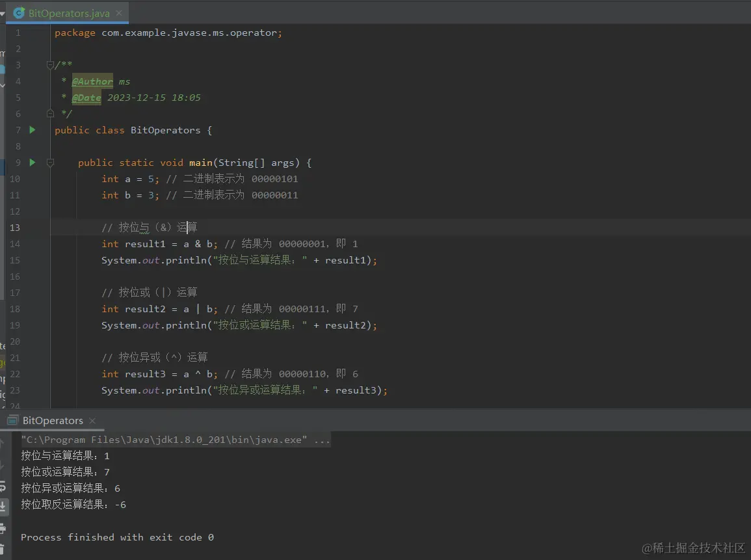Click the 'int result1 = a & b;' statement
Image resolution: width=751 pixels, height=560 pixels.
click(159, 244)
